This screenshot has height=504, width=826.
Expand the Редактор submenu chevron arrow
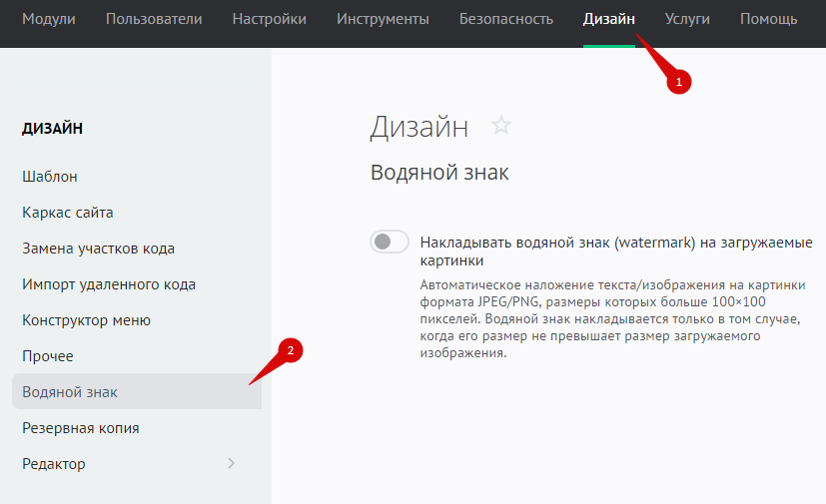click(232, 463)
